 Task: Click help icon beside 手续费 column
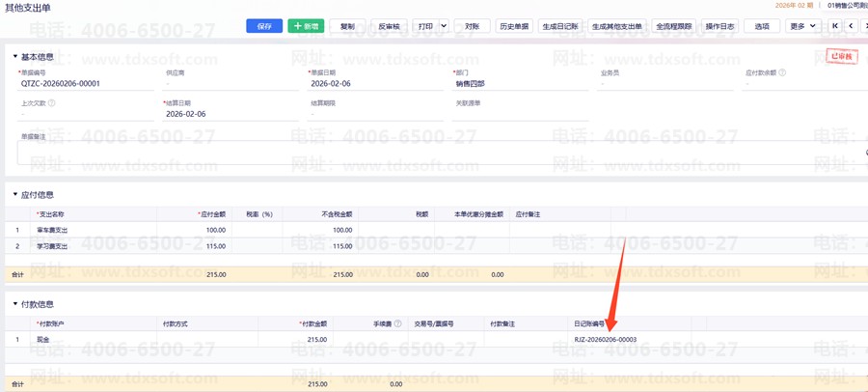coord(398,324)
